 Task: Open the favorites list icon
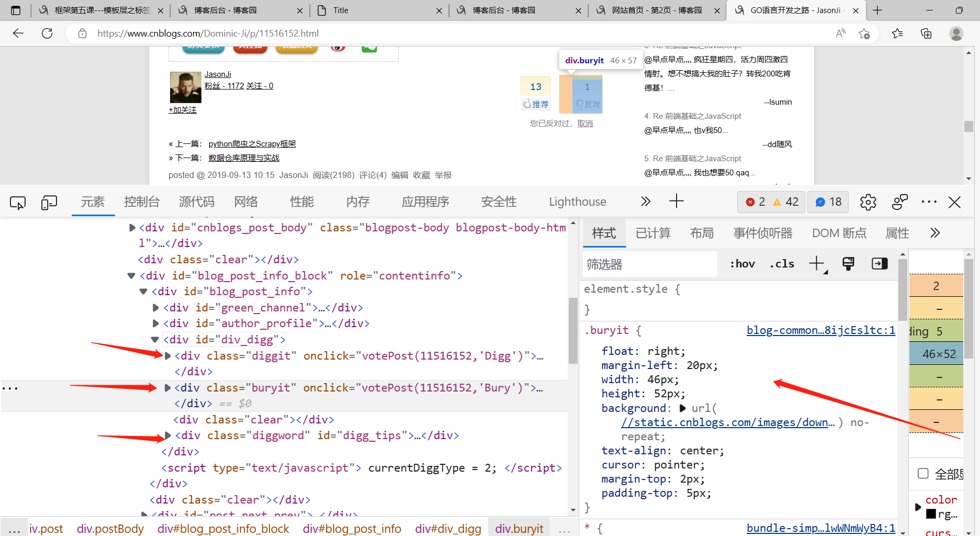[x=897, y=33]
